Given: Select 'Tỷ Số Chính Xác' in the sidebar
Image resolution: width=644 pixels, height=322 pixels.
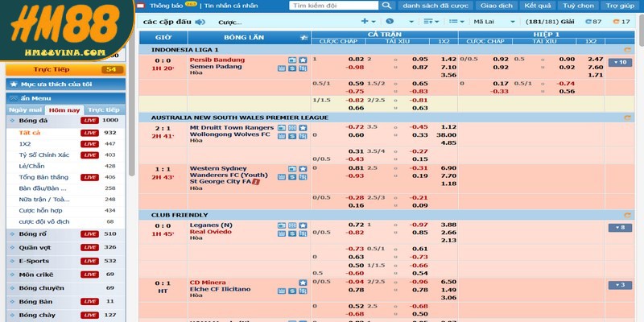Looking at the screenshot, I should tap(43, 155).
